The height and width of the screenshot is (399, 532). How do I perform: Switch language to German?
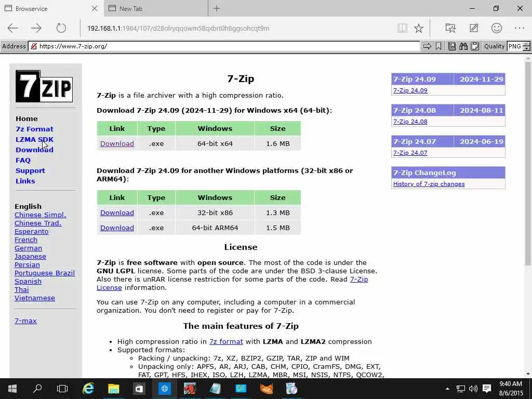click(28, 248)
